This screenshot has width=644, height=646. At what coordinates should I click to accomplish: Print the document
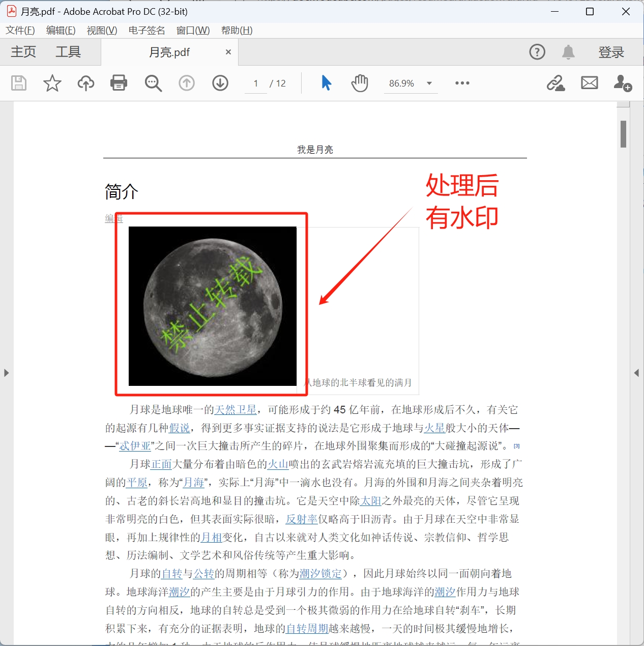coord(119,83)
